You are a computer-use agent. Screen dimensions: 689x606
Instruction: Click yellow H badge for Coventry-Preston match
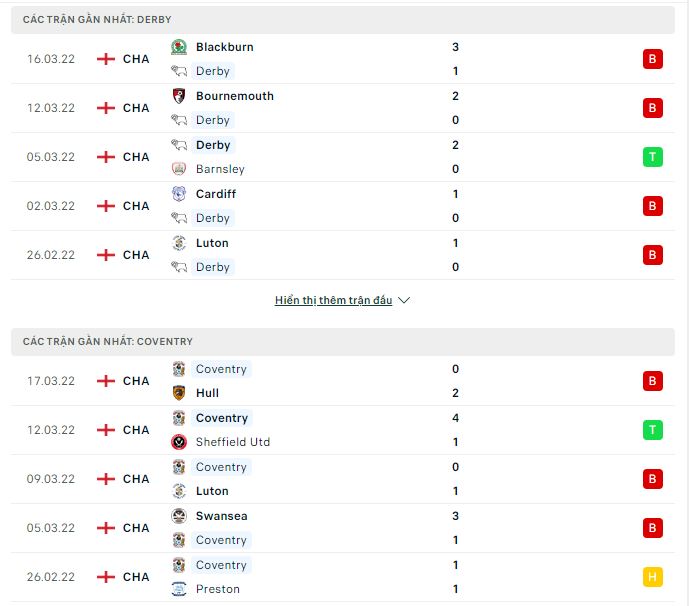pos(653,577)
